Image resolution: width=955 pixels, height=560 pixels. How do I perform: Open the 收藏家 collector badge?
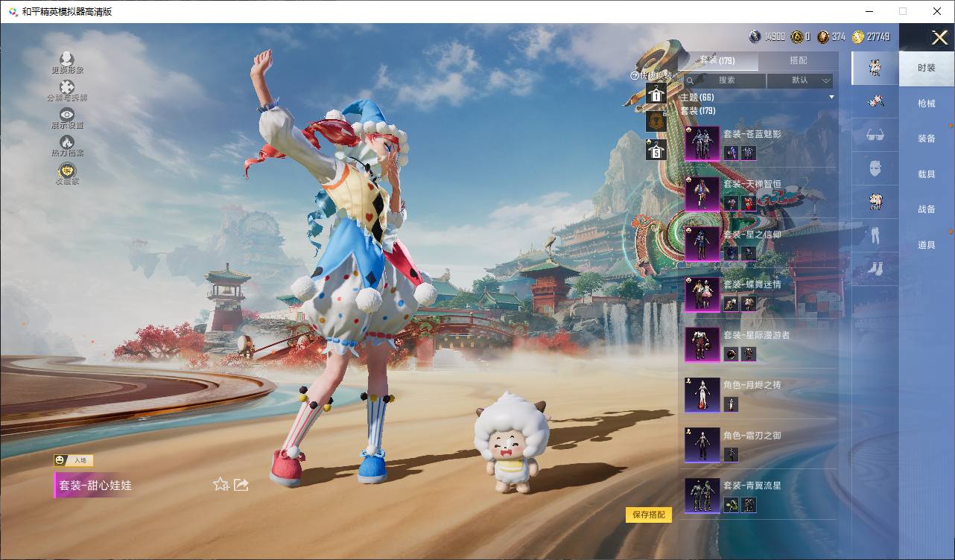67,169
